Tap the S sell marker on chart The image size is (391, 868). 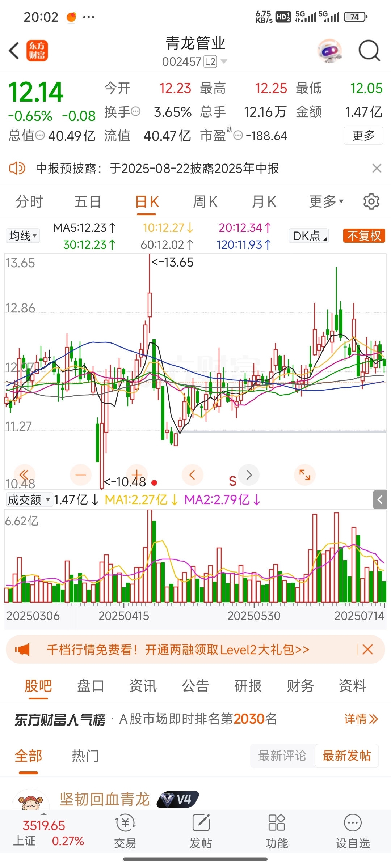[x=232, y=481]
